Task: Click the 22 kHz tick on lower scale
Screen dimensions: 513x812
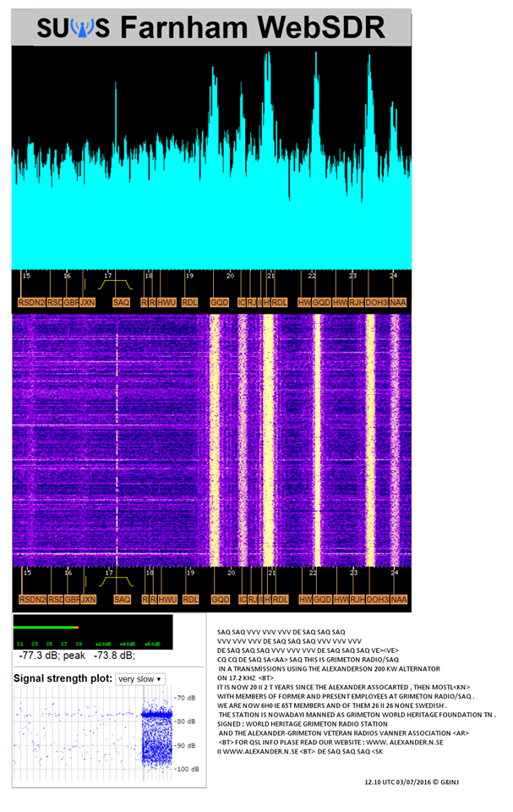Action: pyautogui.click(x=312, y=573)
